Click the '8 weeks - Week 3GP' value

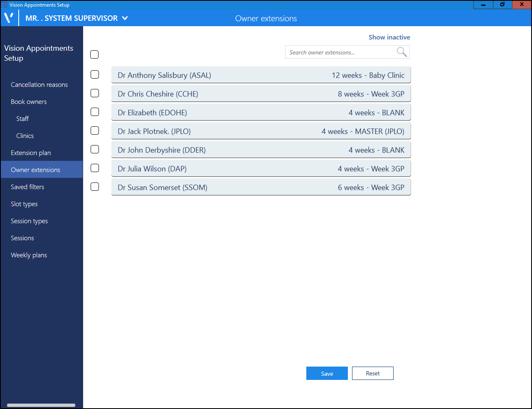coord(371,94)
